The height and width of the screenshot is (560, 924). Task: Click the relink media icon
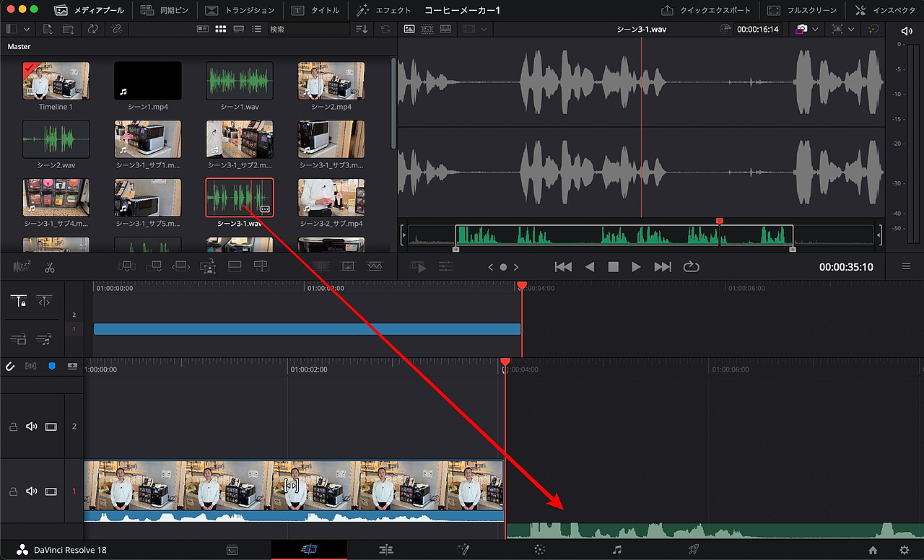[116, 29]
